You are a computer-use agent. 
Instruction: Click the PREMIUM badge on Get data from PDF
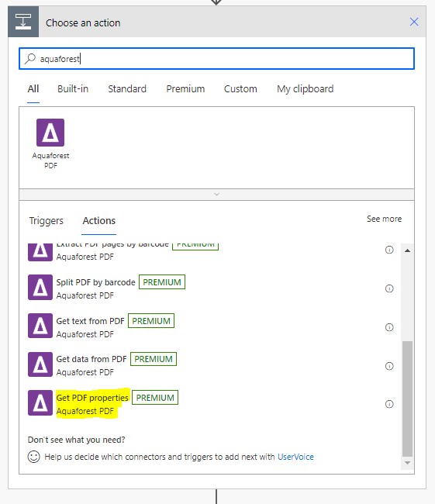(x=154, y=359)
